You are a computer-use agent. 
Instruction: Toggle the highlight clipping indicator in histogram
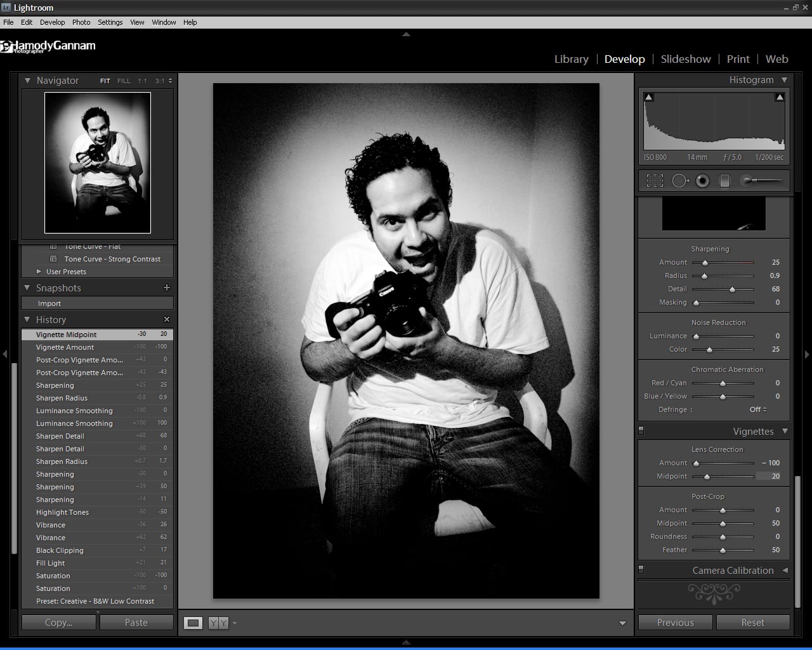[780, 97]
